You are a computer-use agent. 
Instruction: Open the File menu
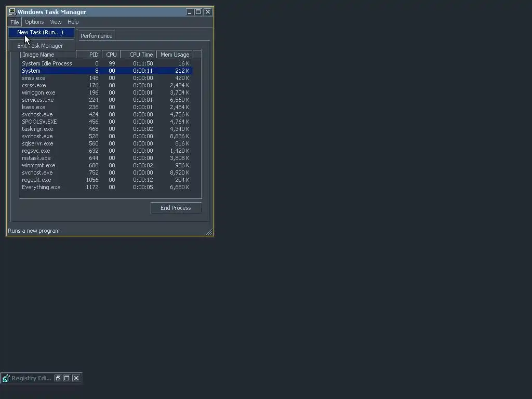[15, 22]
